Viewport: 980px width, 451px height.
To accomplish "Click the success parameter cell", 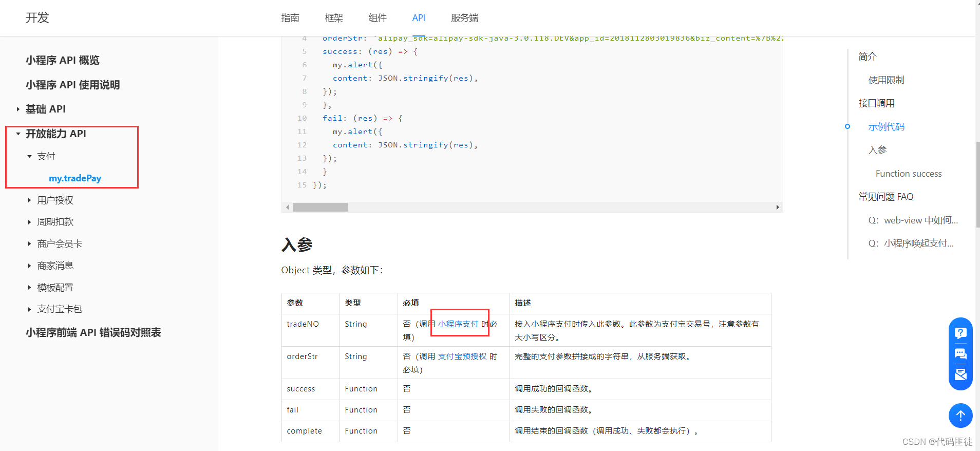I will [x=311, y=389].
